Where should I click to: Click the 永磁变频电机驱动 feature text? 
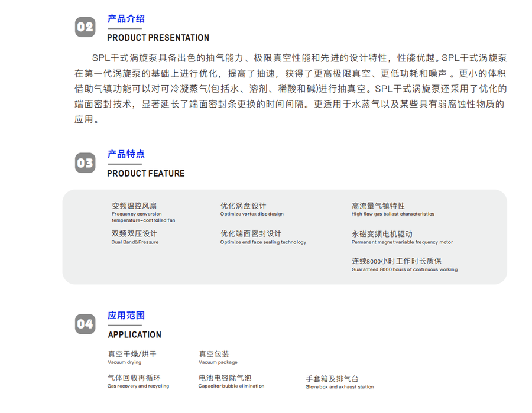coord(382,234)
